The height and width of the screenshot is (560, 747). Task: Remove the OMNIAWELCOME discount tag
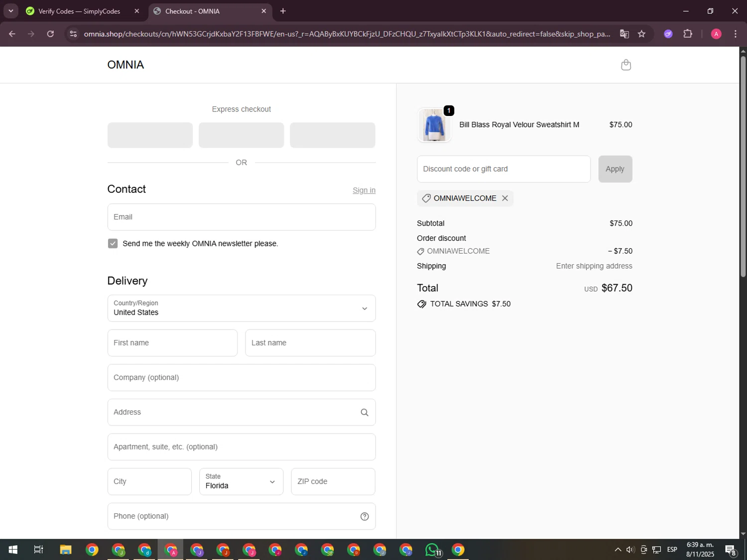tap(505, 198)
